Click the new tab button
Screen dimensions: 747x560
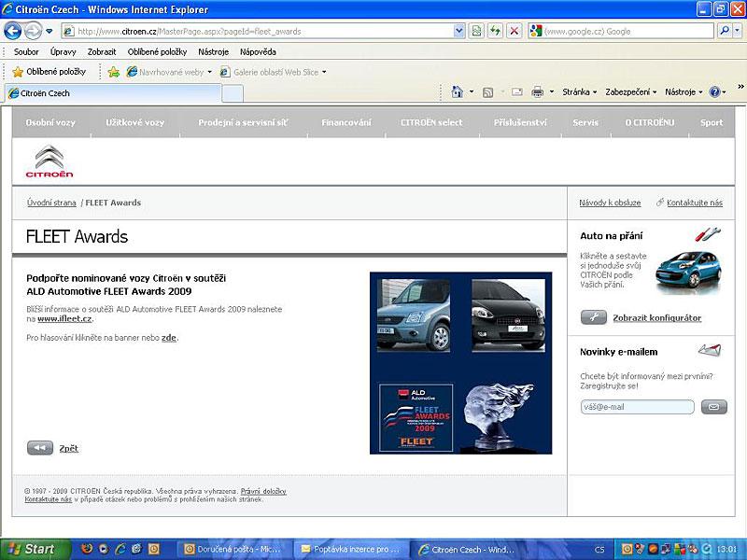(x=233, y=94)
